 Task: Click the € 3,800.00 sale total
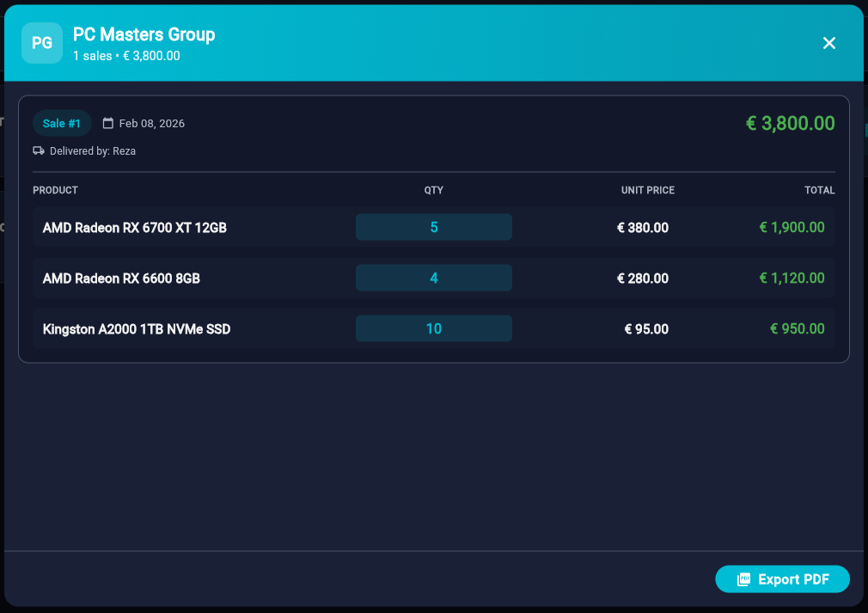tap(790, 123)
